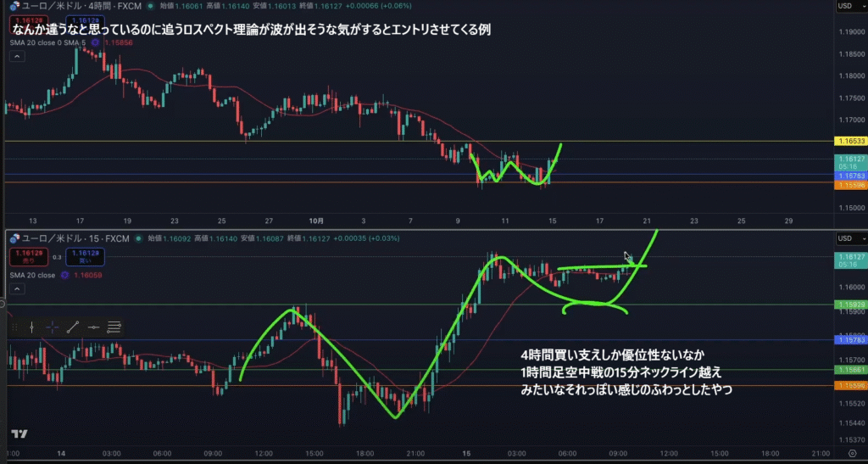Select the orange 1.15596 price label in lower chart
Screen dimensions: 868x464
click(851, 385)
